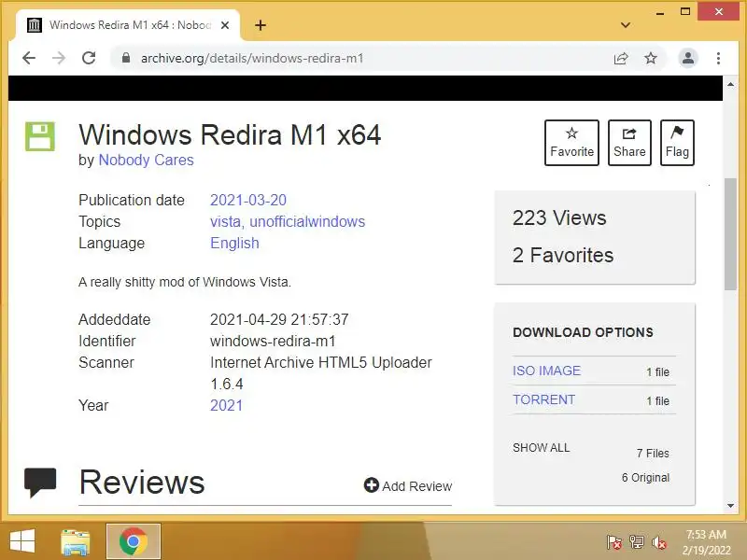Image resolution: width=747 pixels, height=560 pixels.
Task: Click the English language link
Action: [234, 243]
